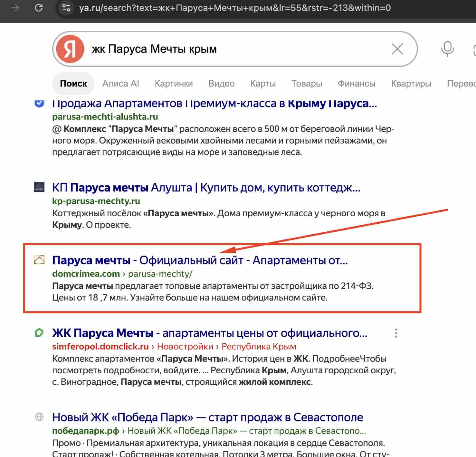Click победапарк.рф domain link

point(86,431)
